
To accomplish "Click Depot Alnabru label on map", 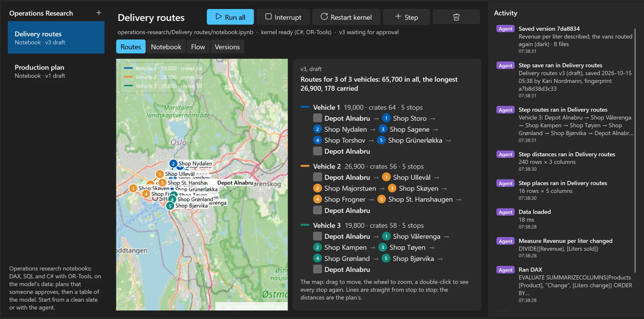I will [x=235, y=183].
